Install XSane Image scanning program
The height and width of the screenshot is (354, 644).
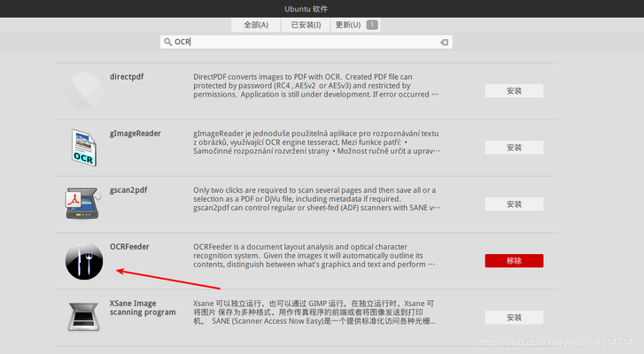(x=514, y=318)
